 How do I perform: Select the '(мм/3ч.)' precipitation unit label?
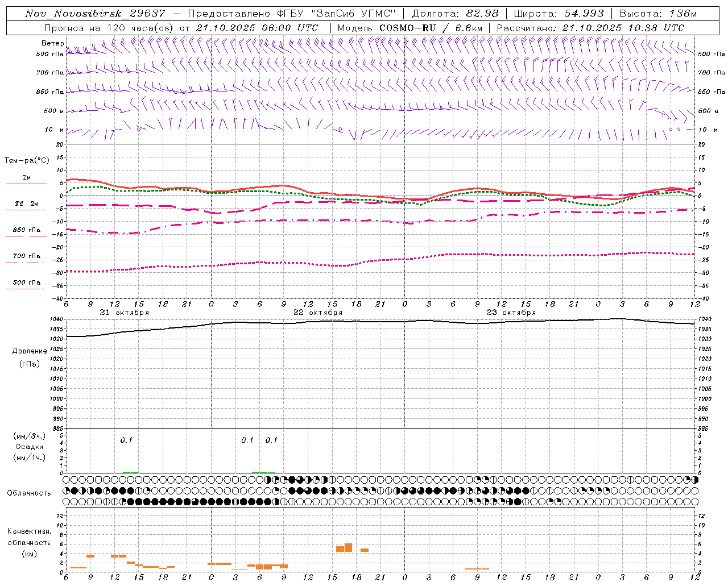point(30,436)
